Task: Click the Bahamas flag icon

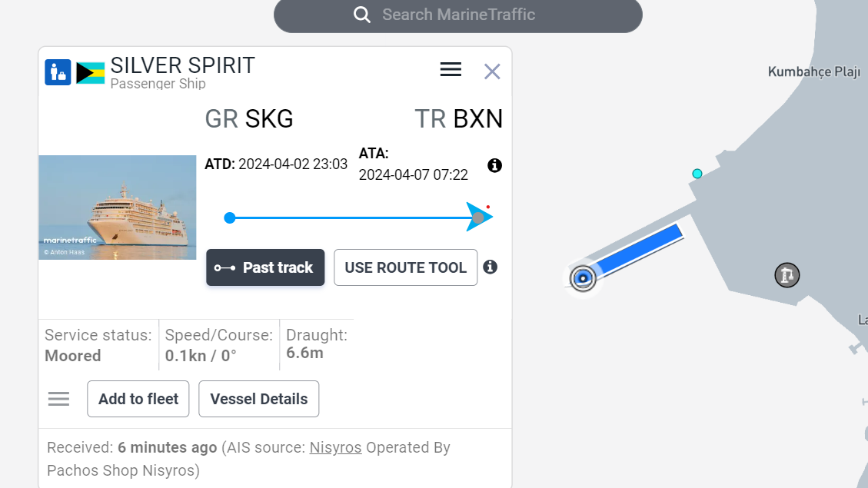Action: pos(90,72)
